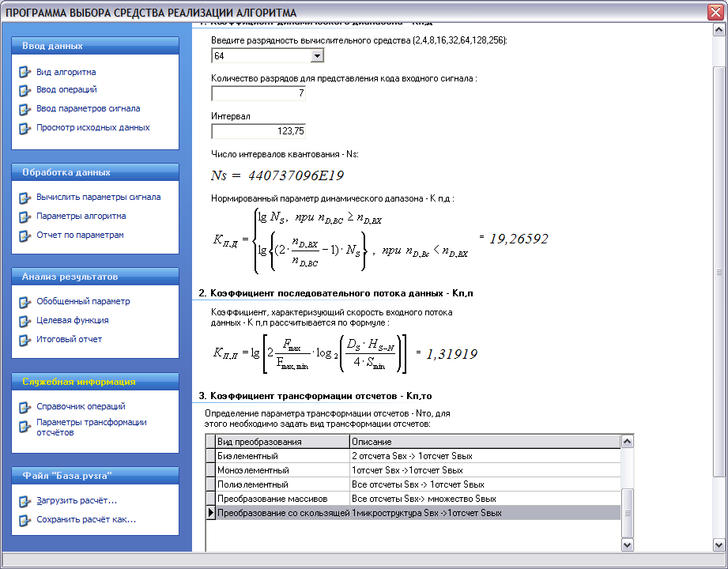Click the icon beside Ввод параметров сигнала

pyautogui.click(x=25, y=109)
